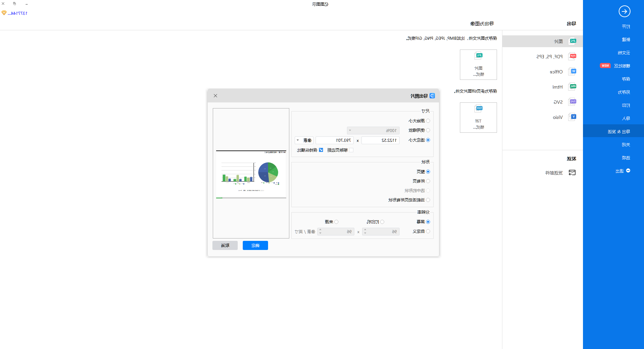This screenshot has height=349, width=644.
Task: Click the up arrow of the 96 field beside 像素/英寸
Action: pyautogui.click(x=320, y=230)
